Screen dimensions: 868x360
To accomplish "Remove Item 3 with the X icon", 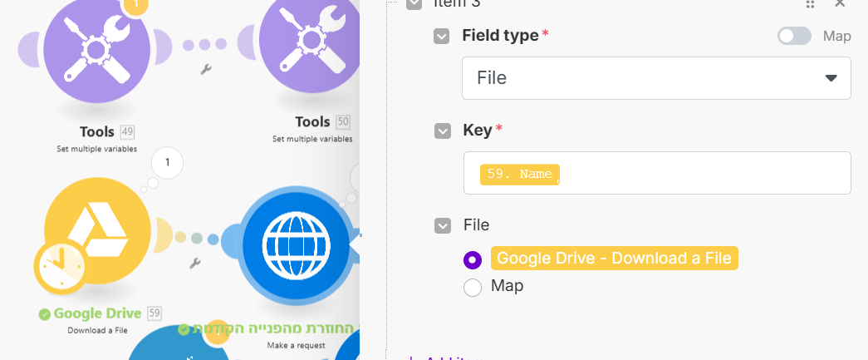I will [839, 4].
